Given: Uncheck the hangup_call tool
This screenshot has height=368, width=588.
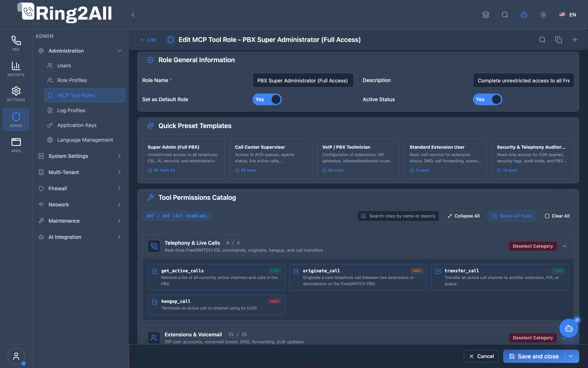Looking at the screenshot, I should [155, 302].
